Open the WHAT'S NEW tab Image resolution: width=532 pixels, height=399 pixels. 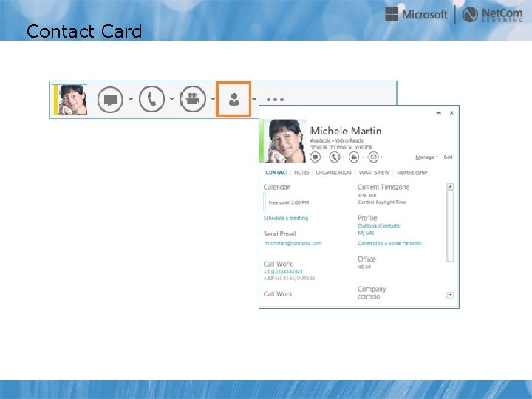pos(374,173)
